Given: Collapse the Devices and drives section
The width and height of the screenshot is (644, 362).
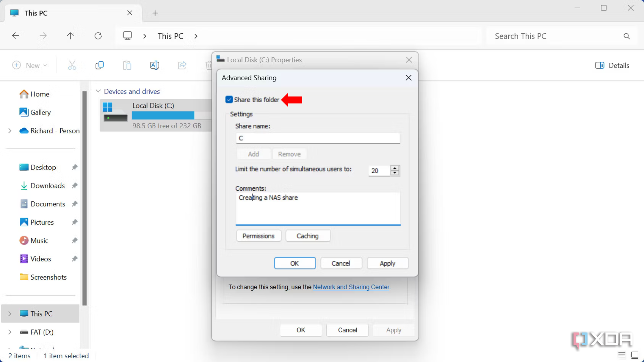Looking at the screenshot, I should [x=98, y=91].
